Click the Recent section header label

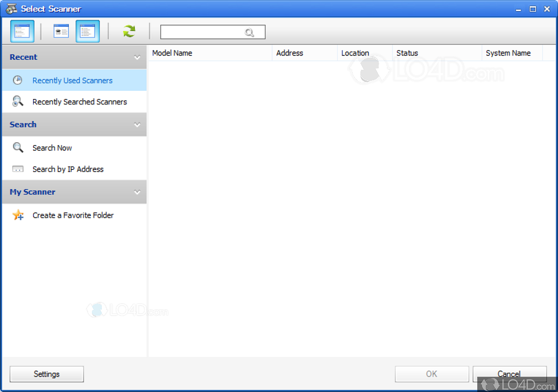24,57
